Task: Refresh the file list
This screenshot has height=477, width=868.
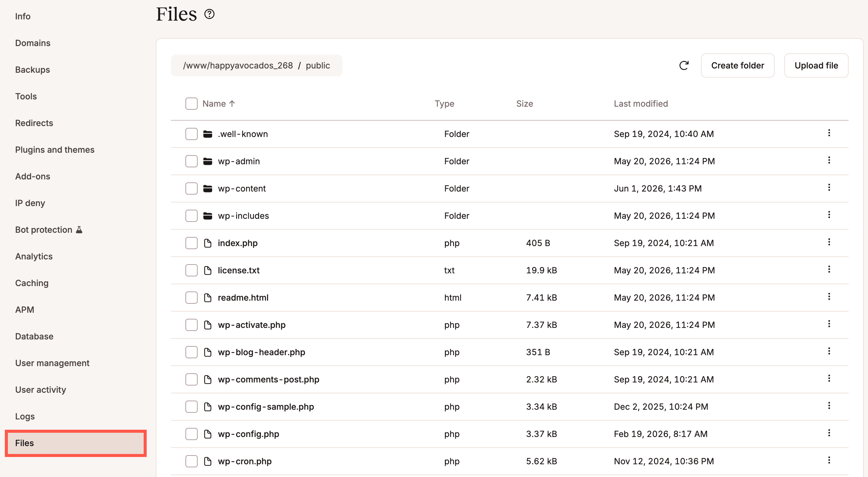Action: point(684,65)
